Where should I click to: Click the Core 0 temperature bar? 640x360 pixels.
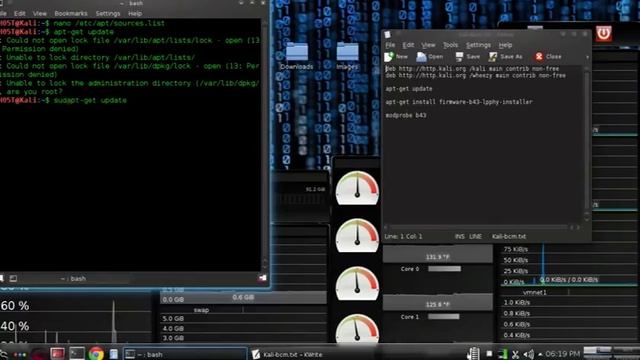444,269
